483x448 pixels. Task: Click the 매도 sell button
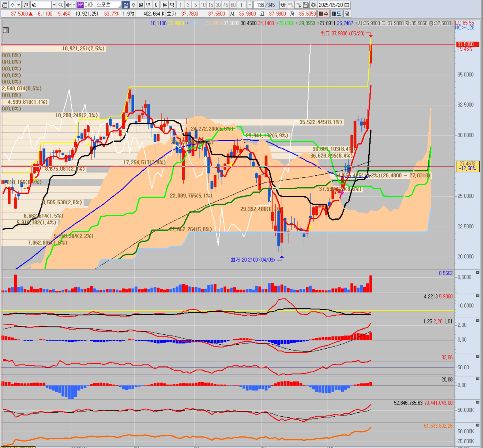tap(336, 14)
